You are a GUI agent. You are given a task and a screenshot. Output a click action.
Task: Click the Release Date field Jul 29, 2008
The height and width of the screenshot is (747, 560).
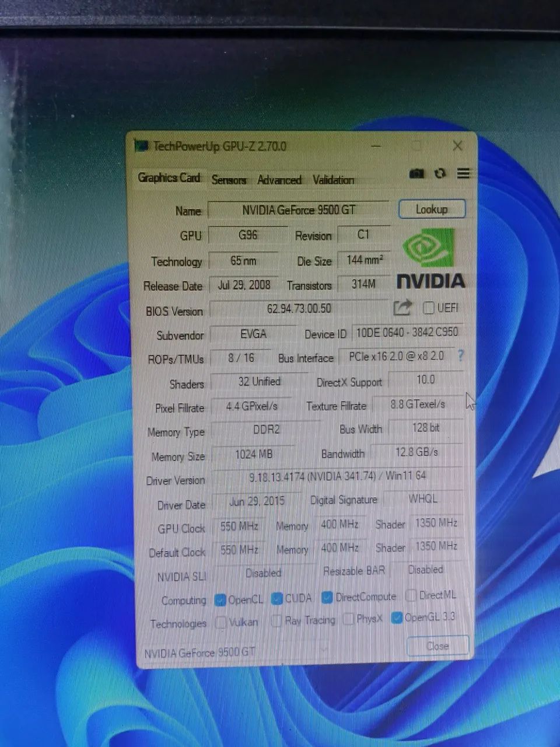pyautogui.click(x=244, y=285)
